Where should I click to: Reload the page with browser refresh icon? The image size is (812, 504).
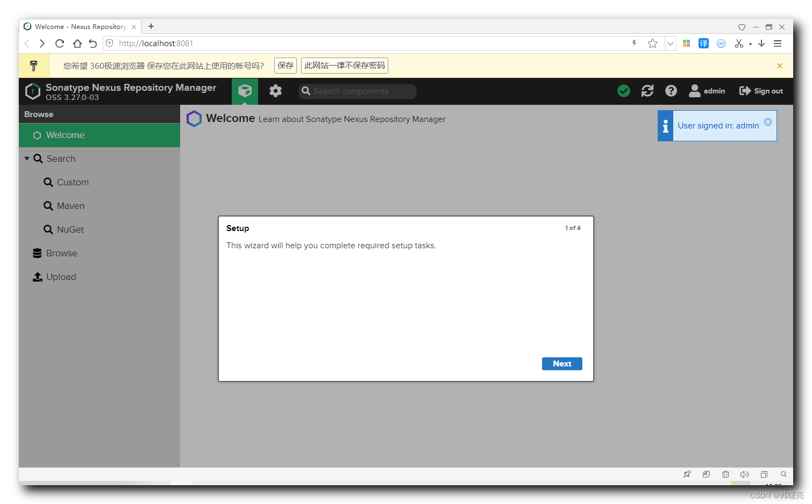coord(60,44)
